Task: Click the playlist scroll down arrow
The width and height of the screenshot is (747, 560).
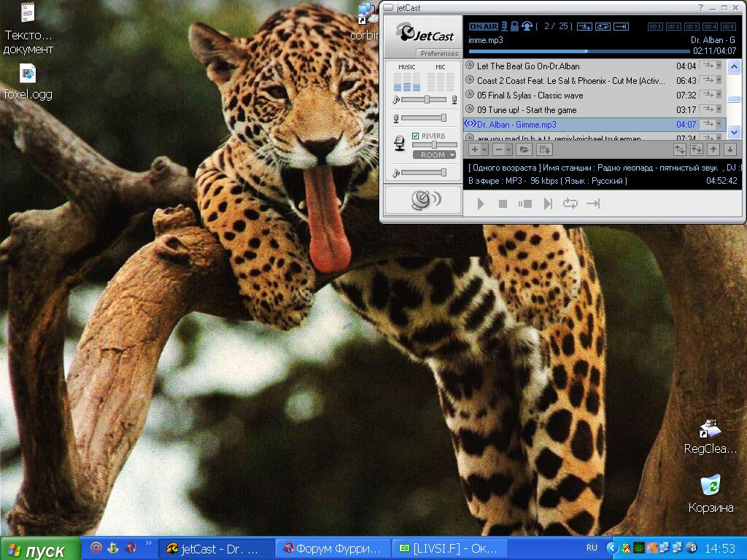Action: [734, 132]
